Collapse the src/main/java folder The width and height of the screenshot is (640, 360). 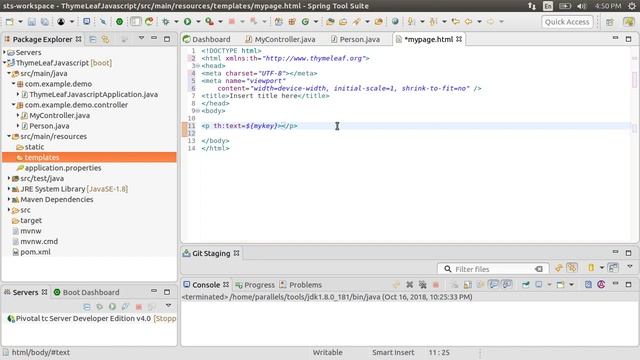9,73
